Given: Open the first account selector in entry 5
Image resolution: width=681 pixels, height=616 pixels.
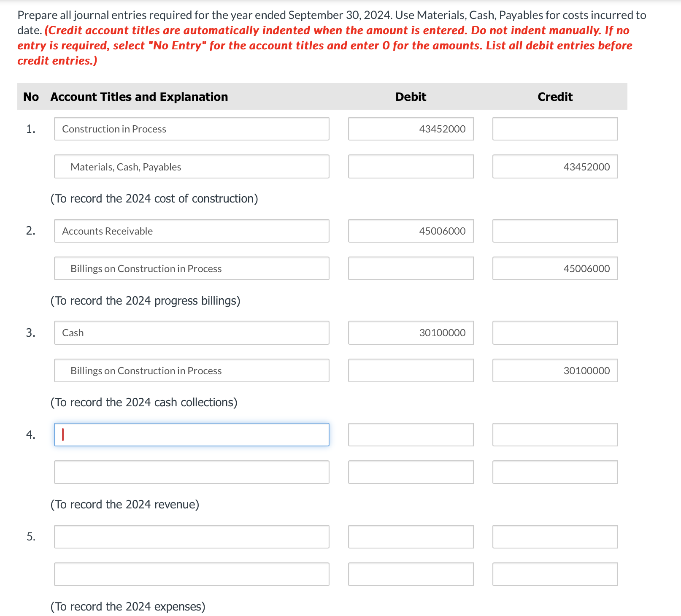Looking at the screenshot, I should [x=191, y=536].
